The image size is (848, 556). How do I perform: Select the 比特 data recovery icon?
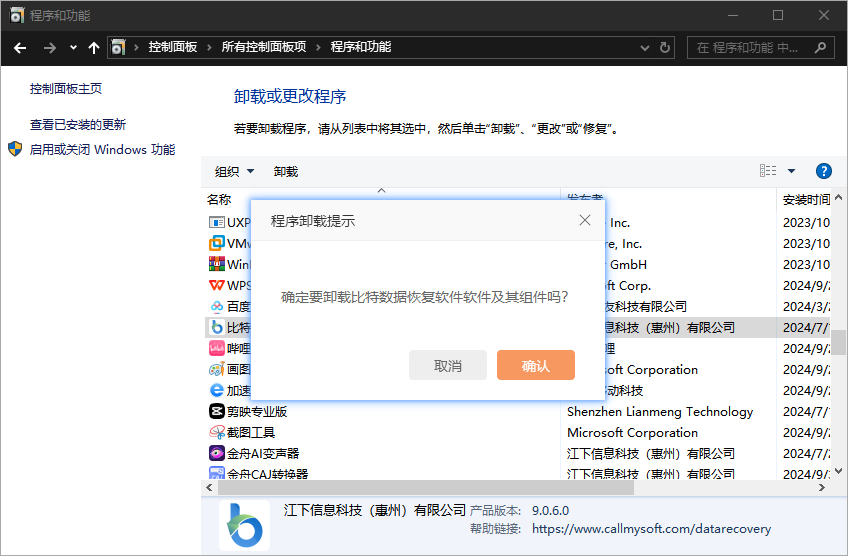click(x=216, y=327)
